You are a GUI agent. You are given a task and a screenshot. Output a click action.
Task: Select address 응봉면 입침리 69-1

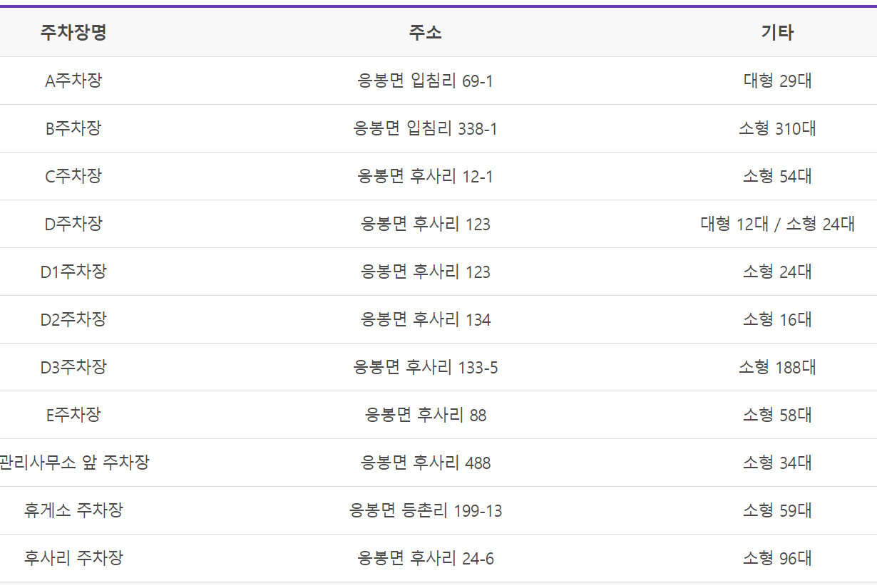tap(425, 81)
